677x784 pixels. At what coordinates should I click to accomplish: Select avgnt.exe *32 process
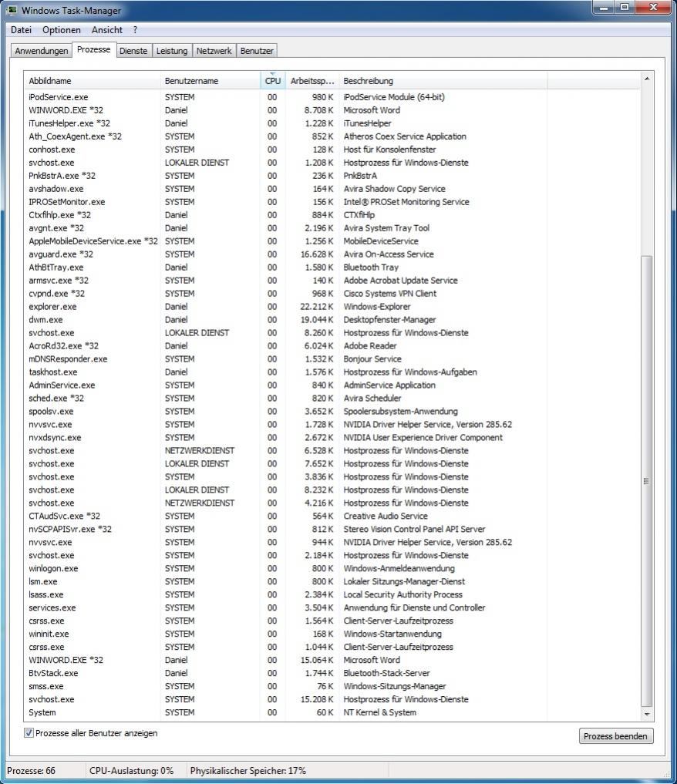pos(332,228)
